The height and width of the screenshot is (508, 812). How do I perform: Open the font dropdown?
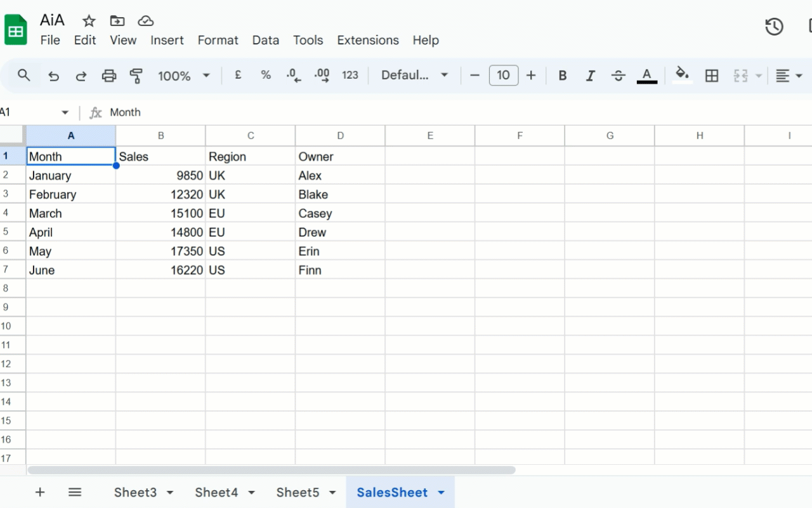[x=413, y=75]
